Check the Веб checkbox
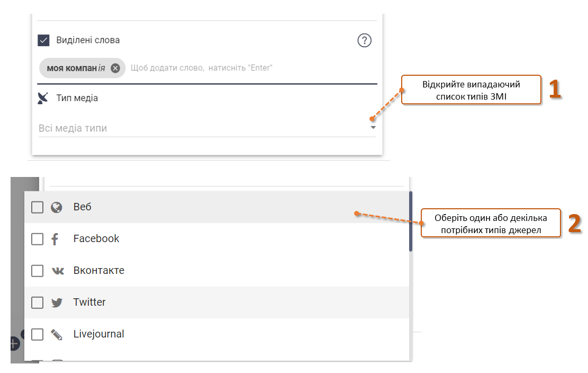The image size is (588, 373). point(37,207)
